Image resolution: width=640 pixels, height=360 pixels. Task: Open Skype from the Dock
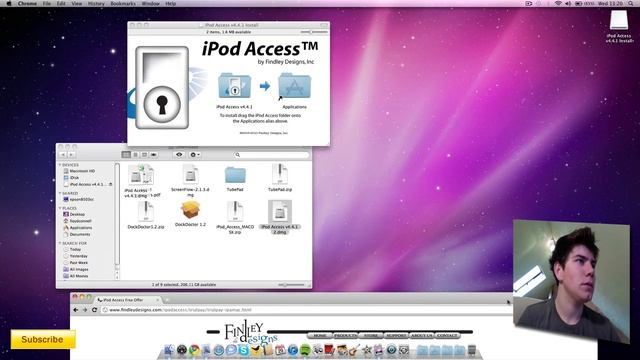pos(244,350)
